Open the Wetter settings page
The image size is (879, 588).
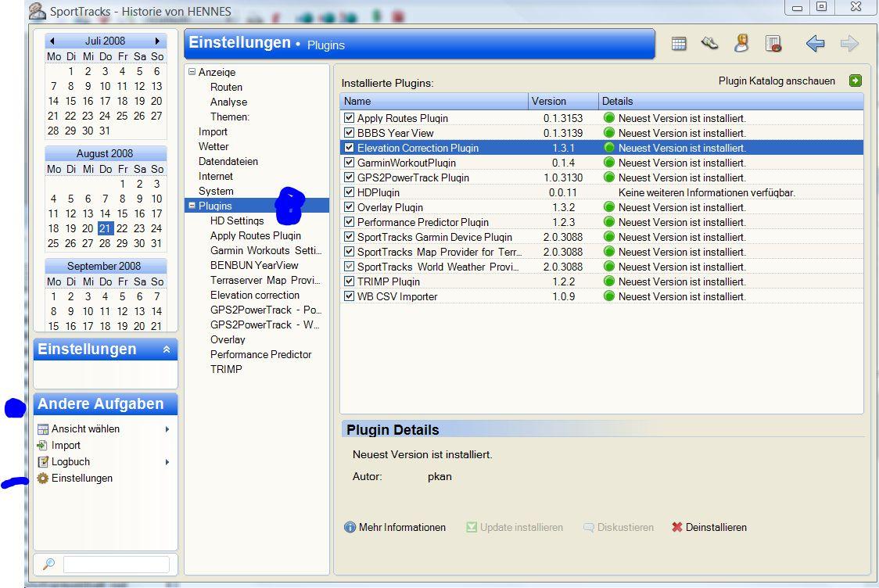(213, 146)
